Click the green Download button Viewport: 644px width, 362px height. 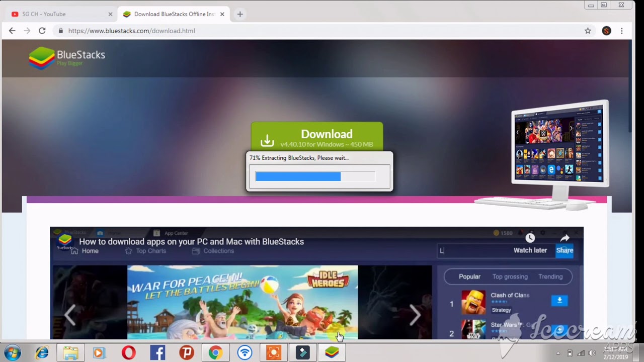(317, 137)
